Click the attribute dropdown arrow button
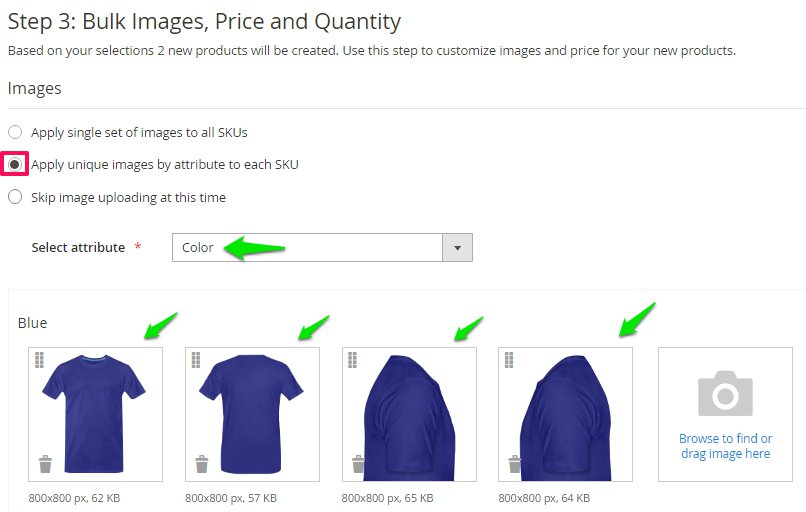The image size is (806, 512). pyautogui.click(x=458, y=248)
